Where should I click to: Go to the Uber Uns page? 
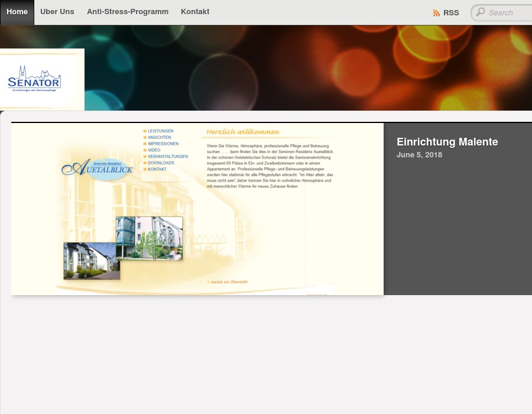57,12
